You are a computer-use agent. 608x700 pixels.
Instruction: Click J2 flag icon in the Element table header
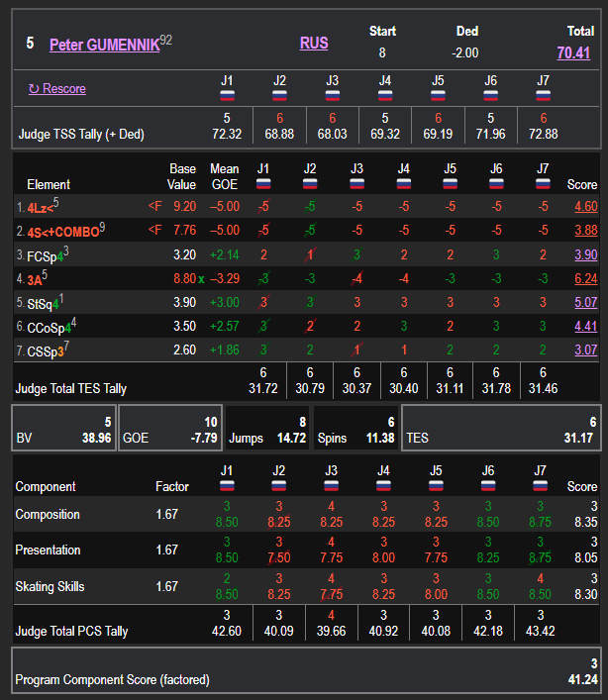pyautogui.click(x=310, y=184)
